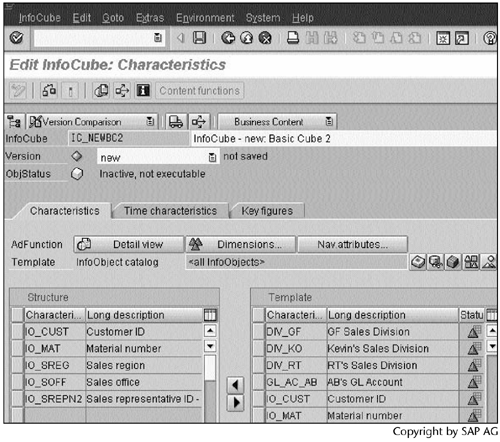The width and height of the screenshot is (500, 442).
Task: Open the command field dropdown
Action: (158, 38)
